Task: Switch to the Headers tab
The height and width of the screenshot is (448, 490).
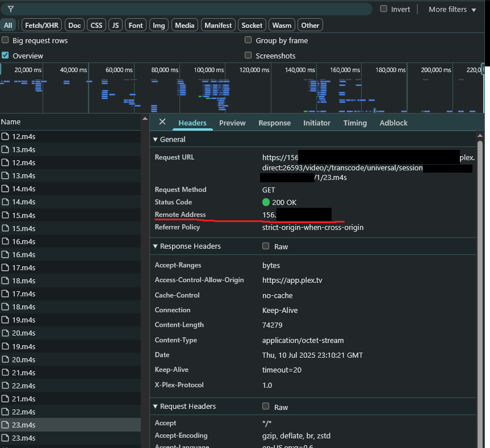Action: click(x=192, y=123)
